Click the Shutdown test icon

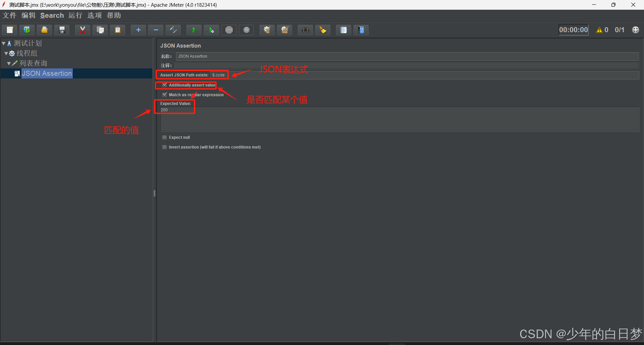tap(247, 30)
